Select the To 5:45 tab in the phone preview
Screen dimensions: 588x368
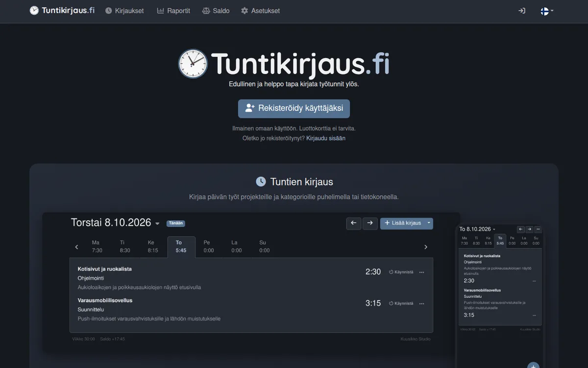click(500, 240)
